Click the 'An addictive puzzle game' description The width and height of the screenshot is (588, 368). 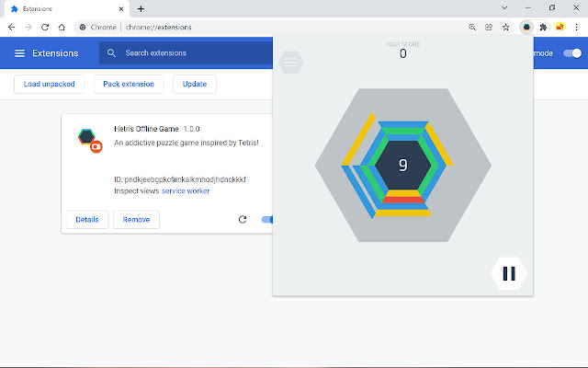(187, 143)
